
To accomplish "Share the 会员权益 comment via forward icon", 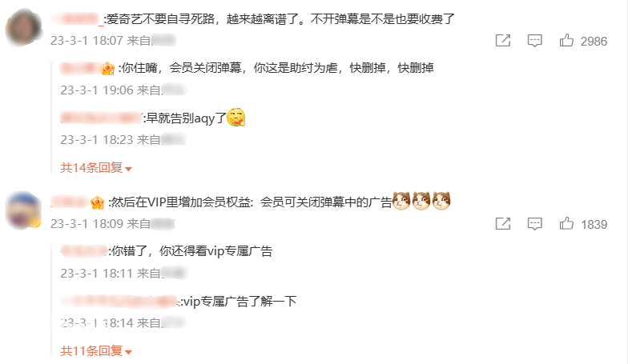I will [x=503, y=224].
